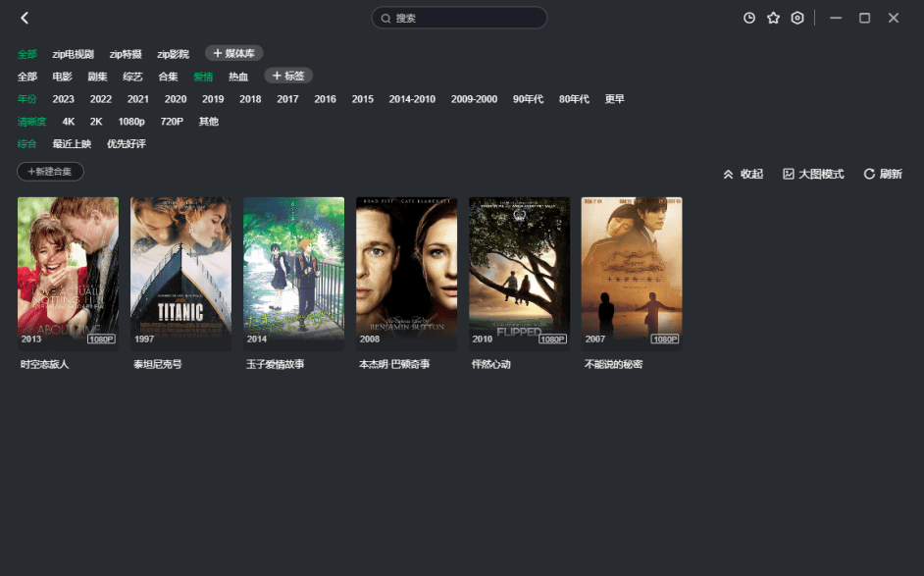
Task: Filter by year 2017
Action: 287,99
